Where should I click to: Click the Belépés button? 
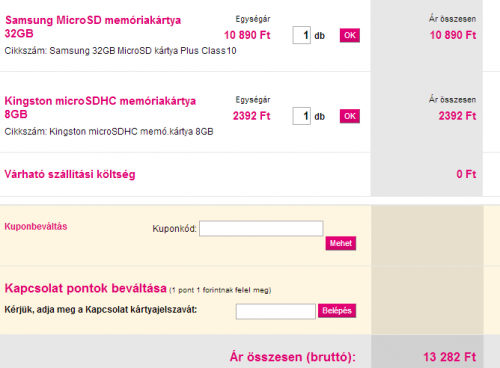click(x=337, y=311)
